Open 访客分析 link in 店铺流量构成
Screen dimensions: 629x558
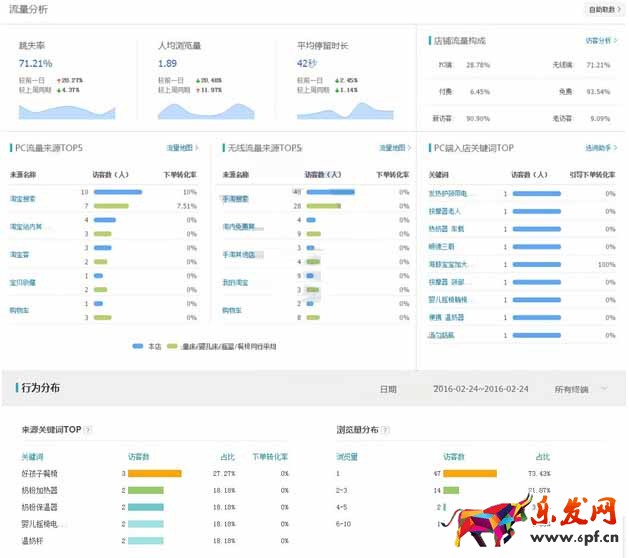click(x=598, y=41)
